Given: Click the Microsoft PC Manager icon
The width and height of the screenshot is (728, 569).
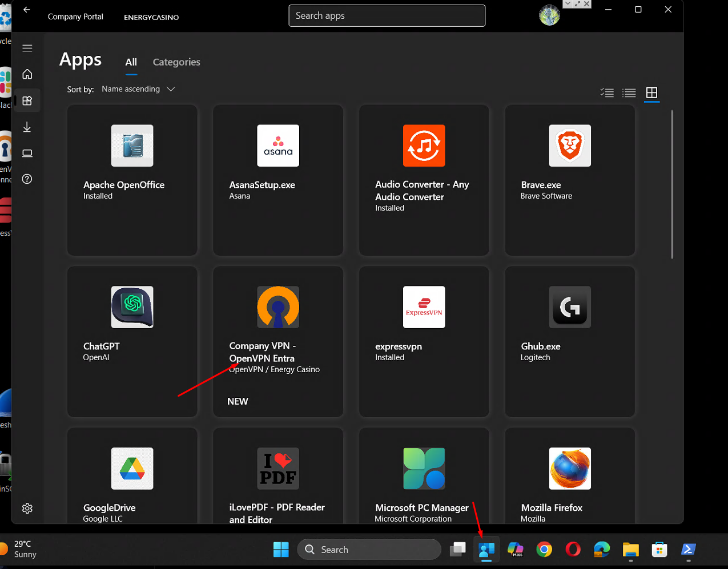Looking at the screenshot, I should point(424,469).
